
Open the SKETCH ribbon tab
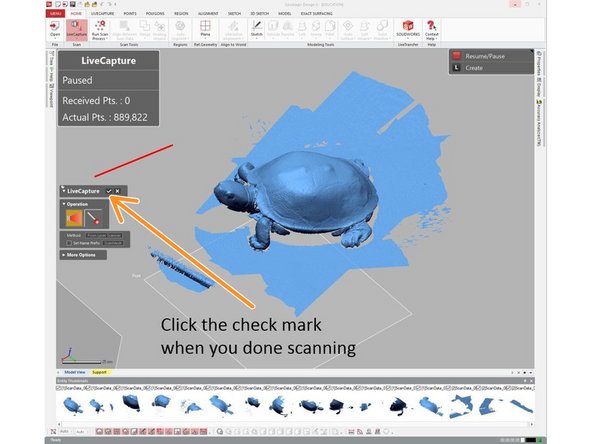point(234,14)
